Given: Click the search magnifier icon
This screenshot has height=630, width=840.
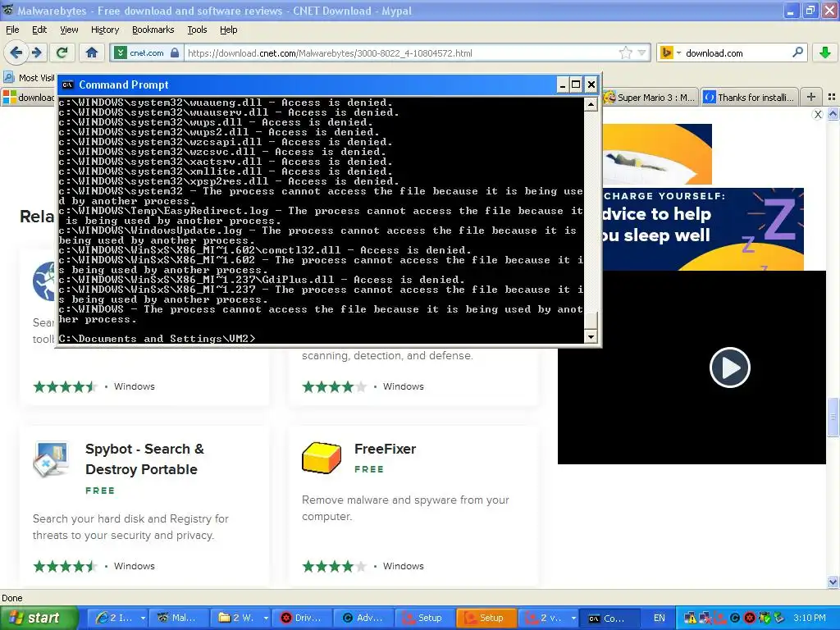Looking at the screenshot, I should [797, 52].
